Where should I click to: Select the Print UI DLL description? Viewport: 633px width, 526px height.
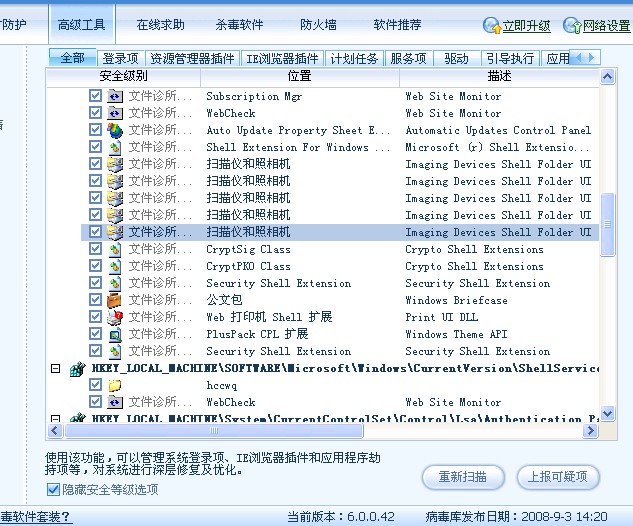[x=442, y=317]
